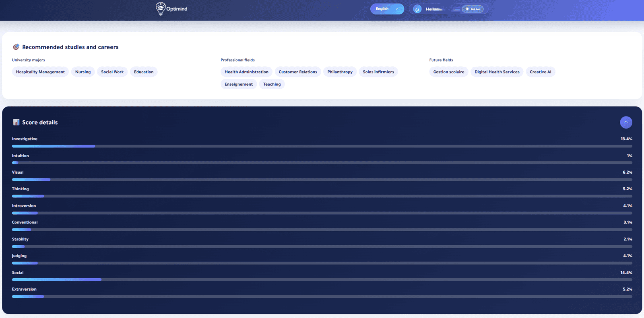Choose the Nursing major tag
The width and height of the screenshot is (644, 318).
[x=83, y=72]
